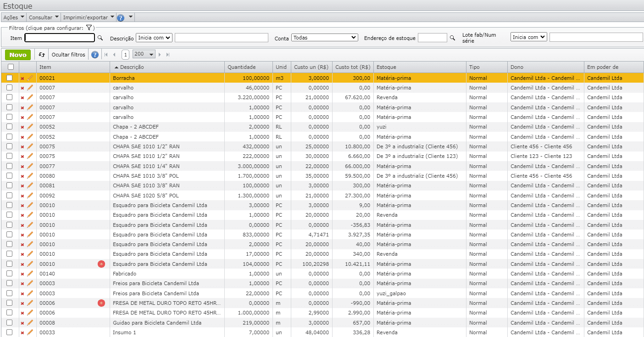
Task: Click the Ocultar filtros button
Action: point(68,55)
